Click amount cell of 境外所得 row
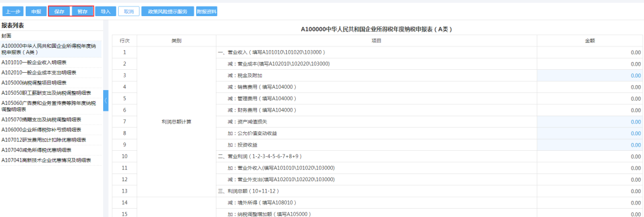The width and height of the screenshot is (644, 217). [x=590, y=203]
